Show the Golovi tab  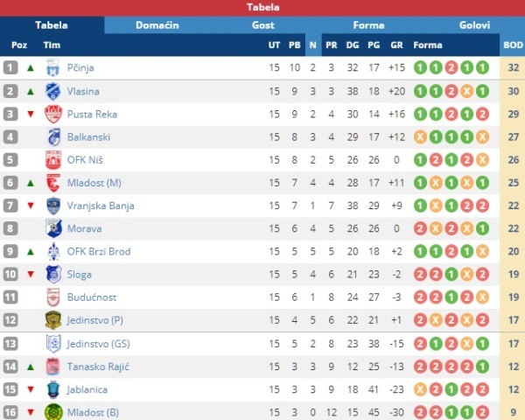click(x=474, y=25)
